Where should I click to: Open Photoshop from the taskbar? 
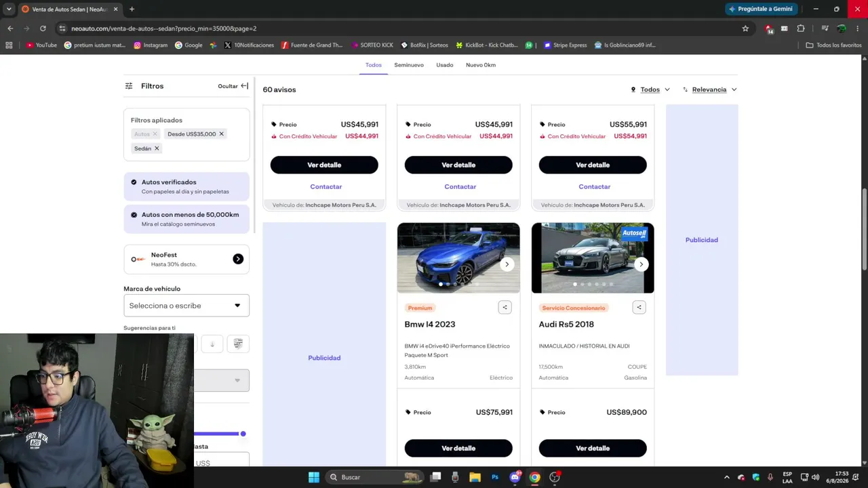(495, 477)
